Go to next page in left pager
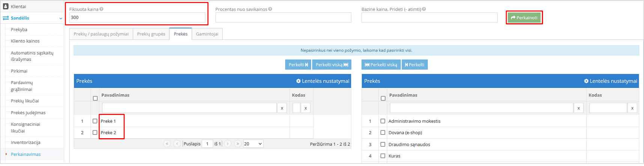 [x=228, y=144]
